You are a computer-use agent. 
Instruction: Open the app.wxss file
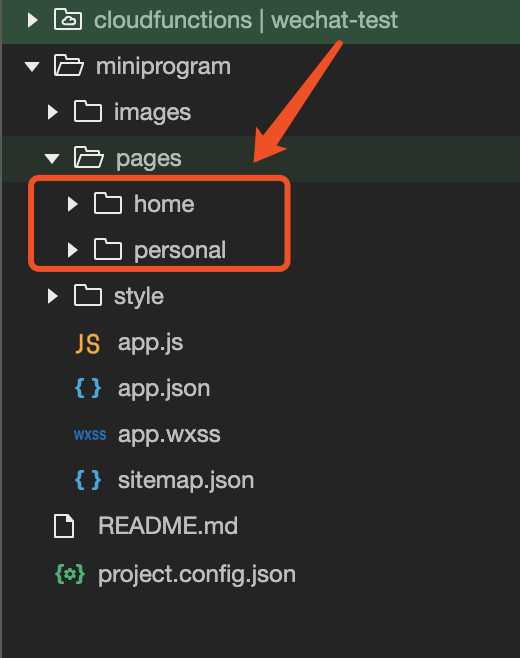click(169, 434)
